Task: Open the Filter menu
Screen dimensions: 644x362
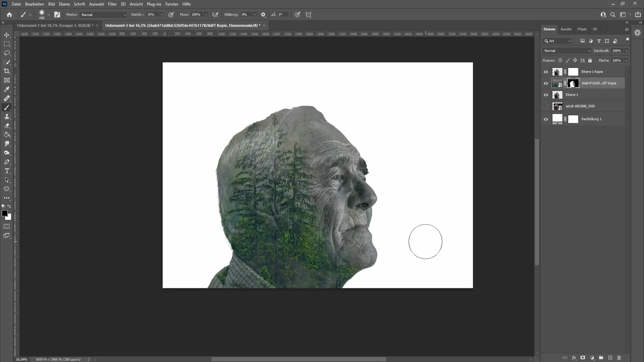Action: [x=112, y=4]
